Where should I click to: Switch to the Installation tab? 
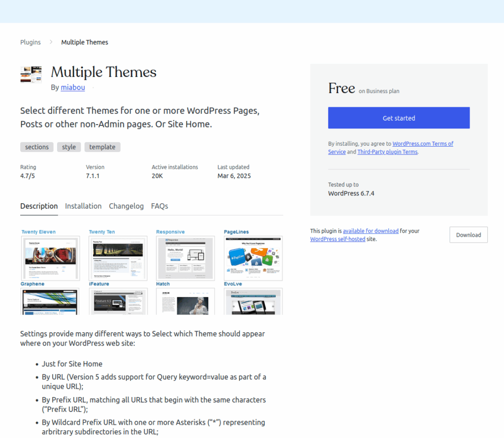point(83,206)
